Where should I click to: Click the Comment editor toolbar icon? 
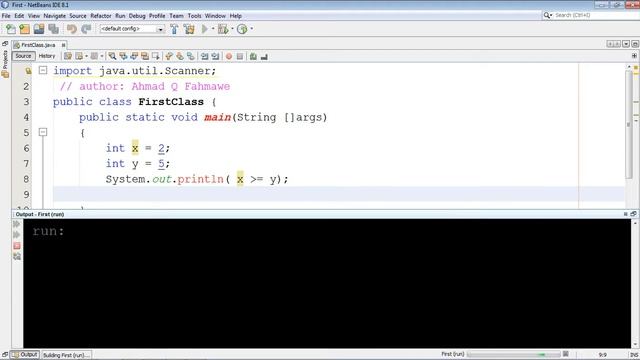click(253, 56)
